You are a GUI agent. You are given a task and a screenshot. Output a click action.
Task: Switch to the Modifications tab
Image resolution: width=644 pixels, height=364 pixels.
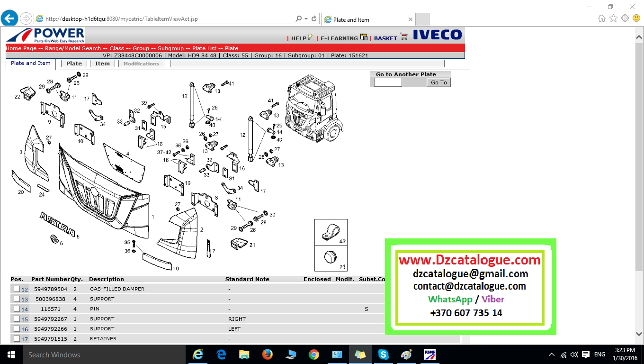[141, 64]
